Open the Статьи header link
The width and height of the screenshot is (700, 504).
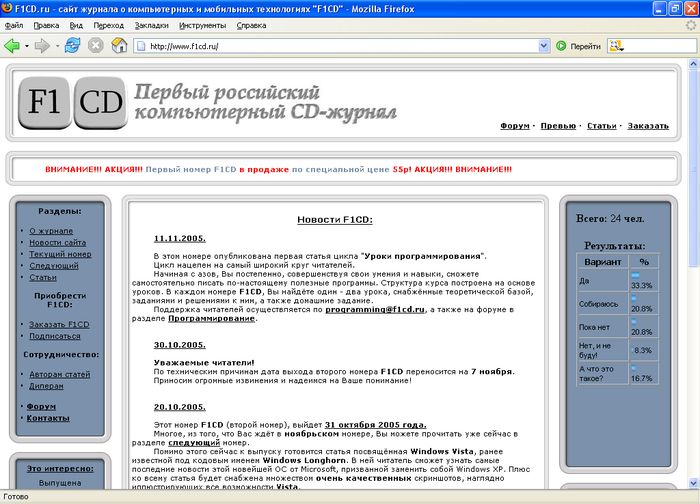601,126
